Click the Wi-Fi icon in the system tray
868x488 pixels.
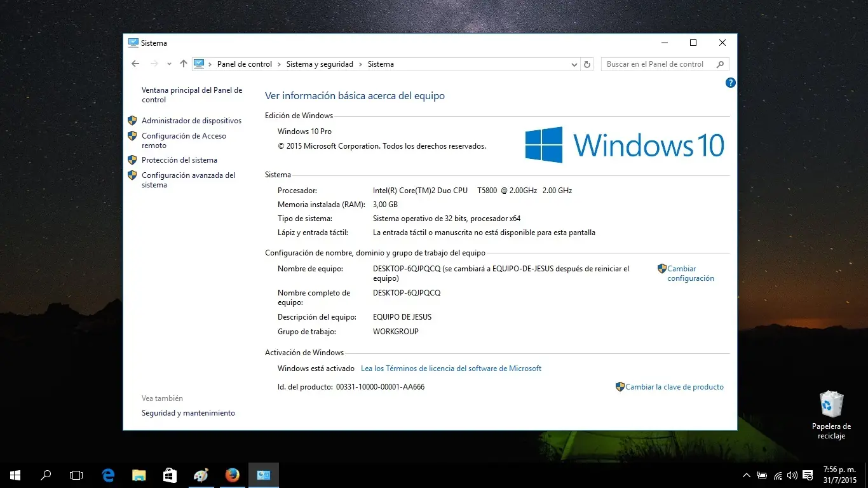(776, 475)
